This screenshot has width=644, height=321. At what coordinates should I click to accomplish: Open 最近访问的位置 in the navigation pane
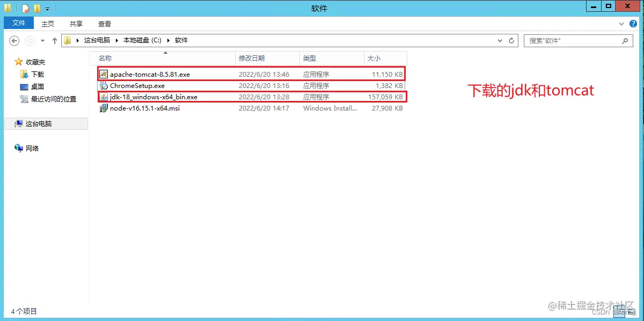[x=54, y=99]
